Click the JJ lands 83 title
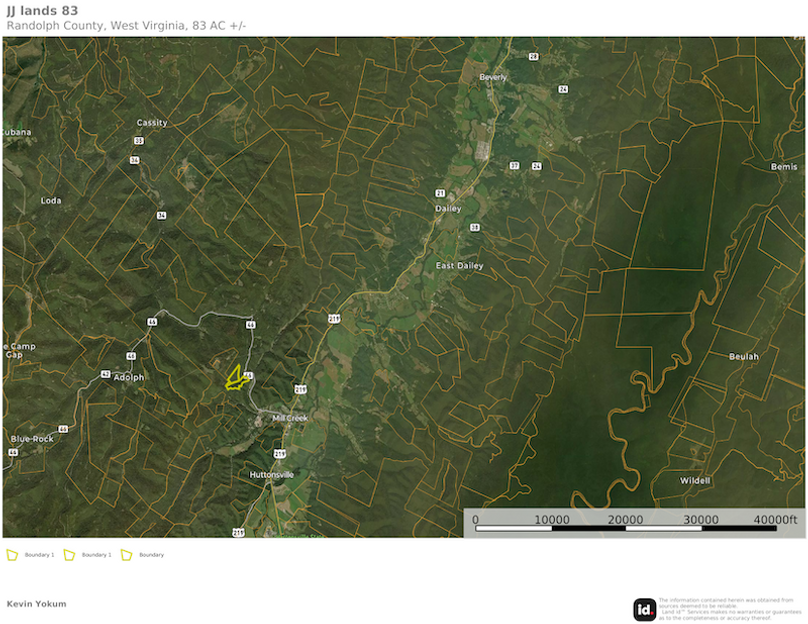 click(x=43, y=12)
